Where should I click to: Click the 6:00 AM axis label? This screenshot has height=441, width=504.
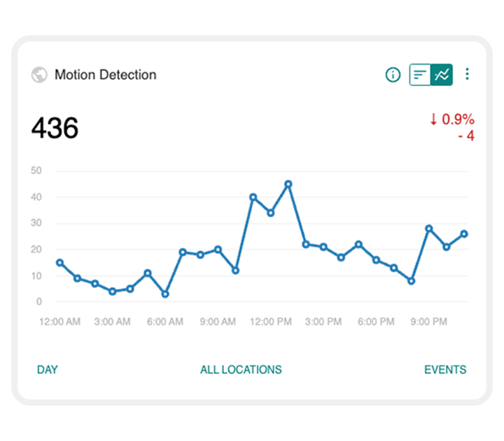165,321
